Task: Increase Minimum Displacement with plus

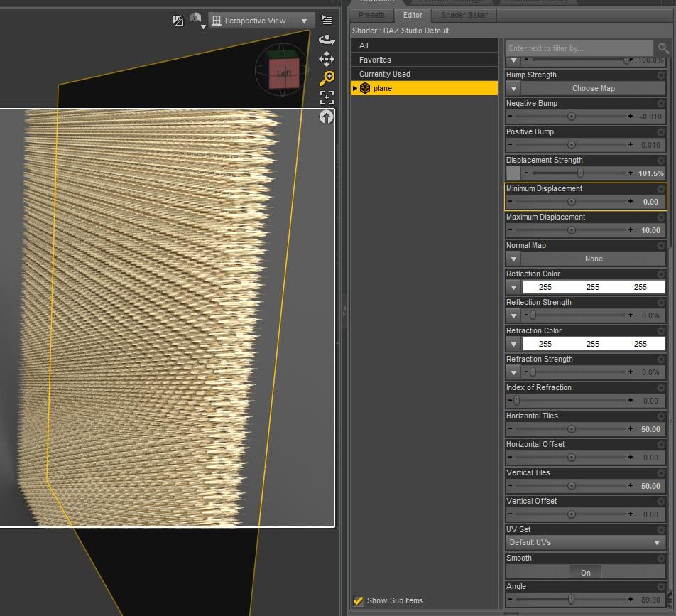Action: (631, 202)
